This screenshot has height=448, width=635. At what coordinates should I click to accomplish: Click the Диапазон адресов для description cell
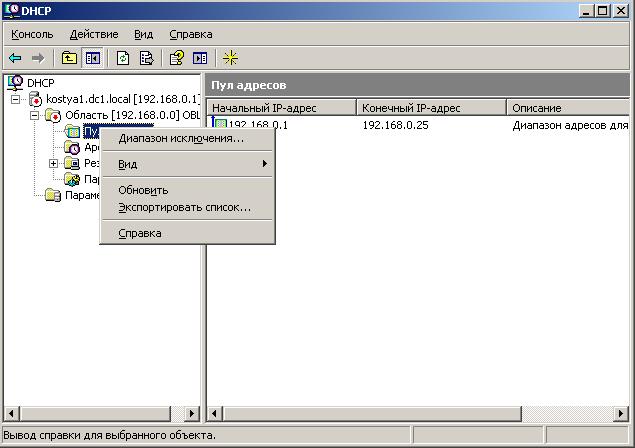point(570,125)
